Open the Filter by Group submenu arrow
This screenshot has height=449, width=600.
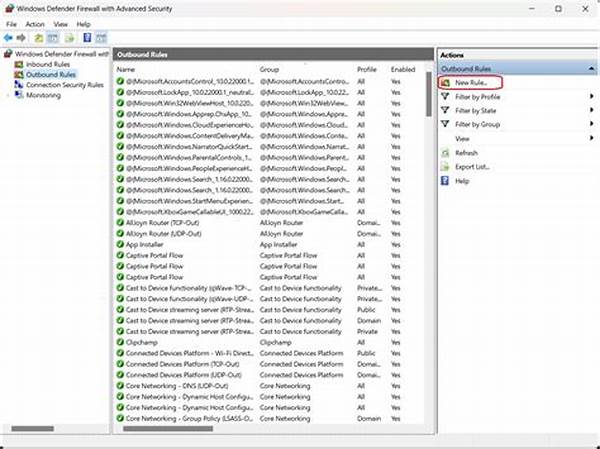point(592,124)
